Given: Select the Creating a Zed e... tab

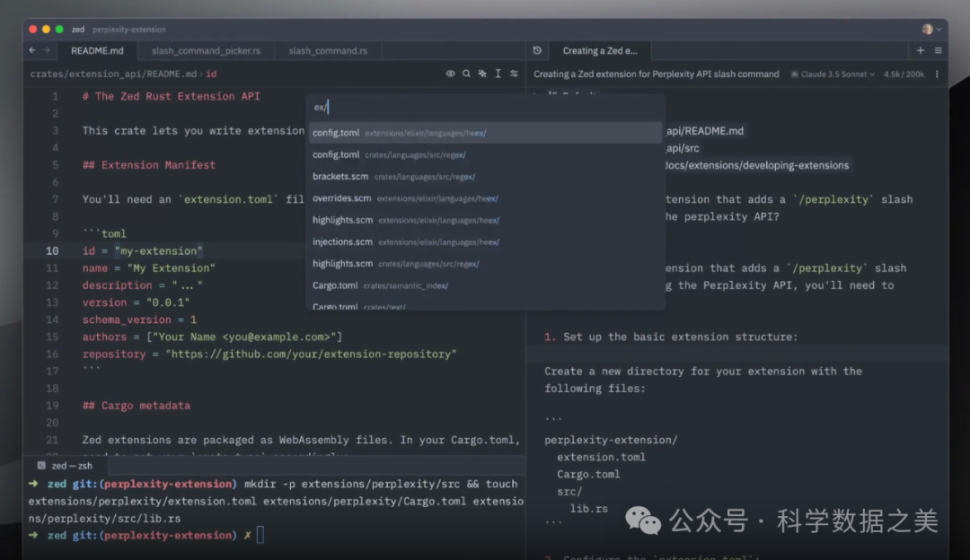Looking at the screenshot, I should pos(599,50).
